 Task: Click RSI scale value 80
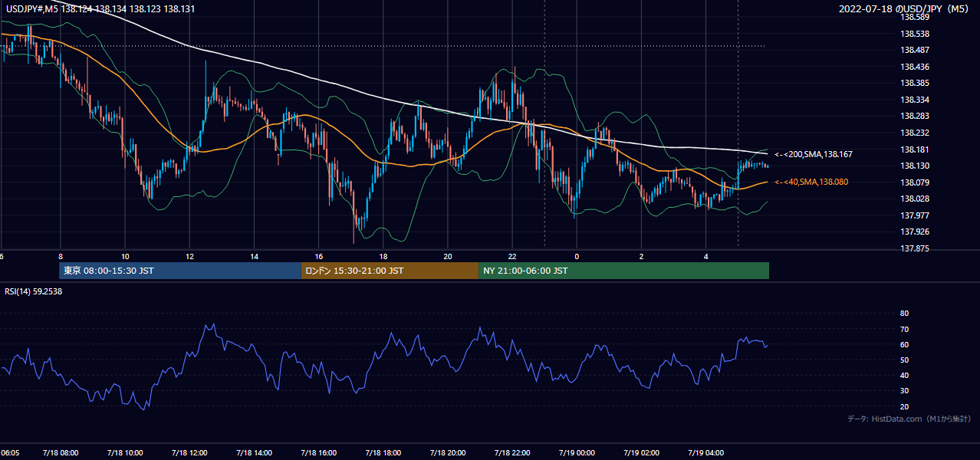(905, 314)
